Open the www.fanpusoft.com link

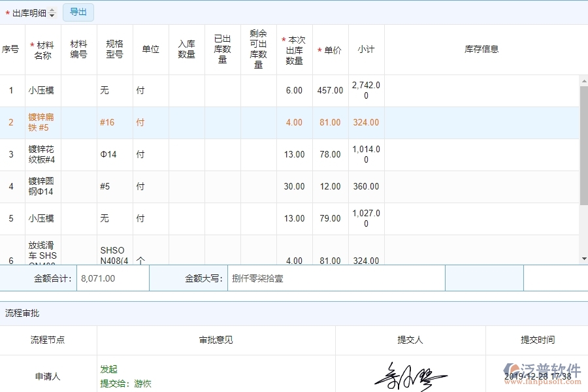pyautogui.click(x=543, y=380)
